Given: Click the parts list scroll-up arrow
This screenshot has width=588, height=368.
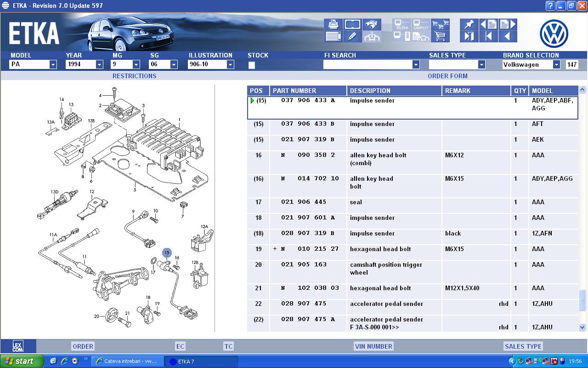Looking at the screenshot, I should pyautogui.click(x=582, y=90).
